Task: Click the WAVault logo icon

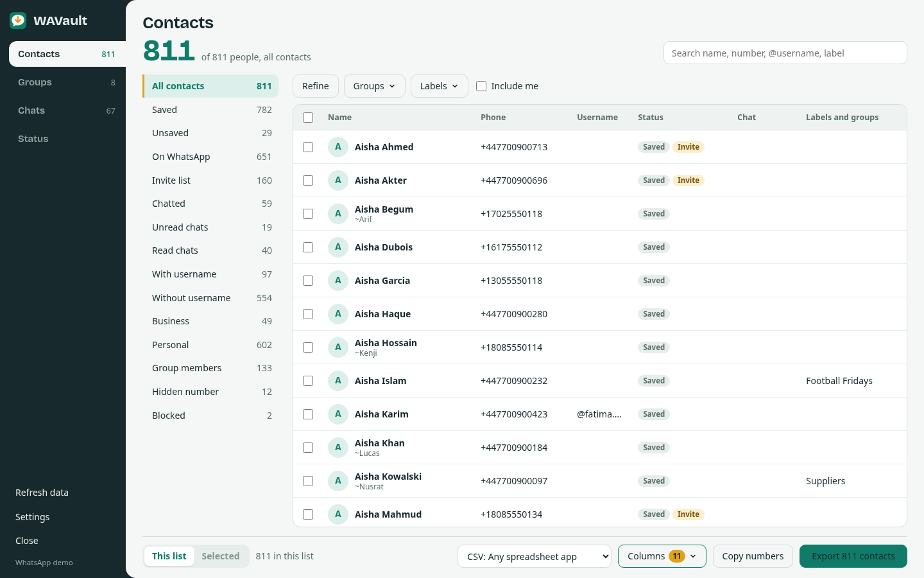Action: pos(18,21)
